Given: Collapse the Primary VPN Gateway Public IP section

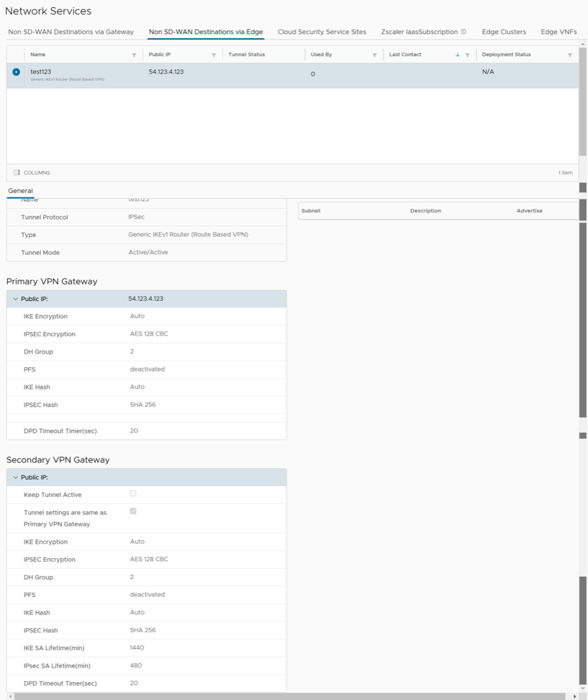Looking at the screenshot, I should (15, 298).
